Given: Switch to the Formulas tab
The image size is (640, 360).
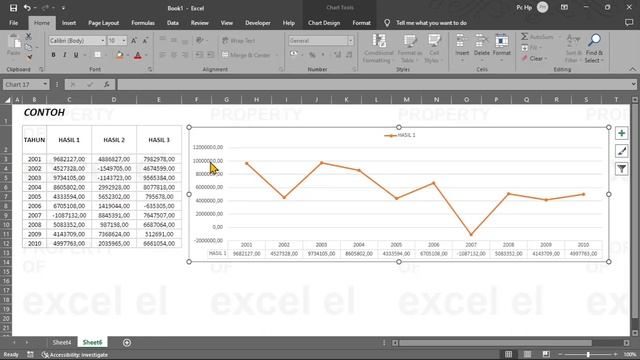Looking at the screenshot, I should pyautogui.click(x=143, y=23).
